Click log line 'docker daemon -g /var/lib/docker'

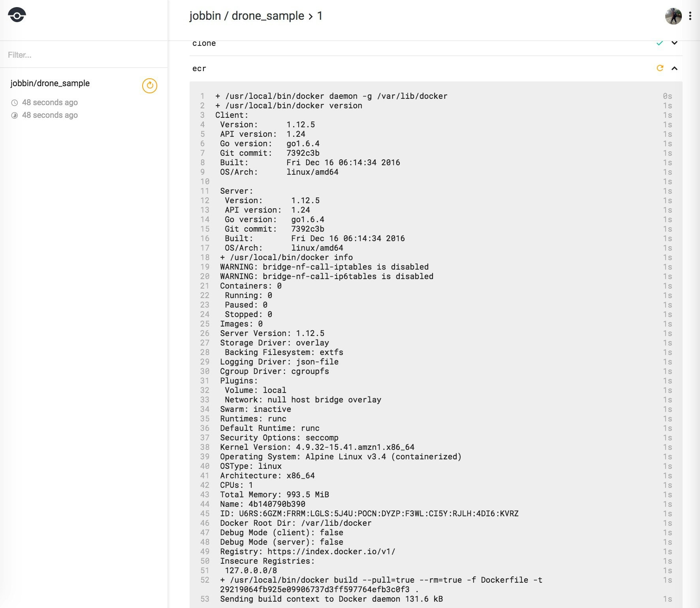331,96
